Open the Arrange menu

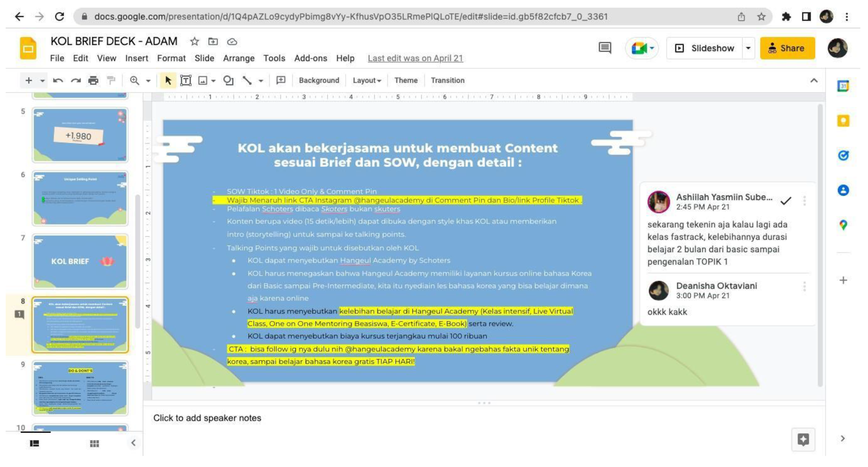[x=239, y=58]
